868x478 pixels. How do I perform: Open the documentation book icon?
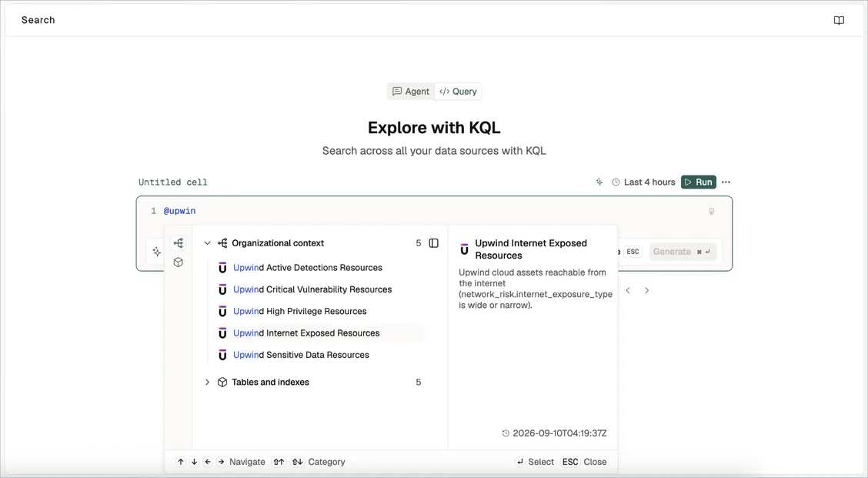click(x=839, y=21)
